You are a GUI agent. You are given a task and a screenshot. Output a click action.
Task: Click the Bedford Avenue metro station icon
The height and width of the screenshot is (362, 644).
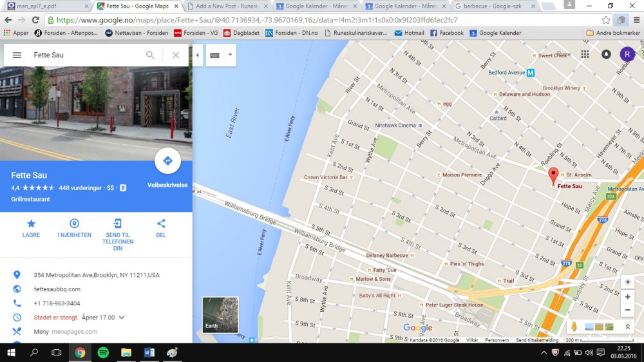pos(531,73)
